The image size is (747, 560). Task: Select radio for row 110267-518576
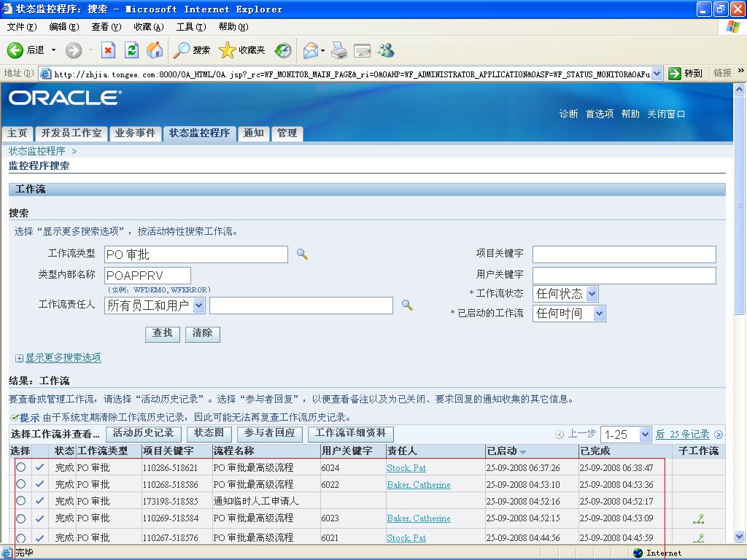click(x=20, y=538)
